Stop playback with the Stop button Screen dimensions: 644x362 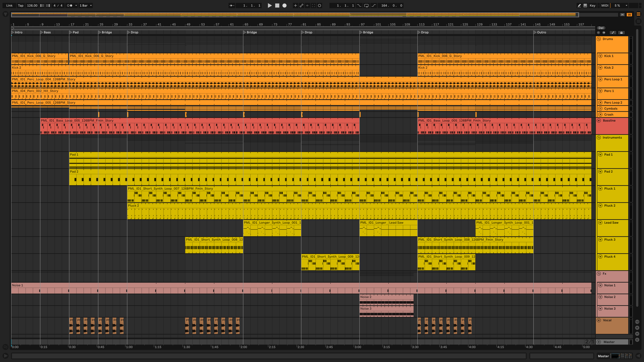277,6
